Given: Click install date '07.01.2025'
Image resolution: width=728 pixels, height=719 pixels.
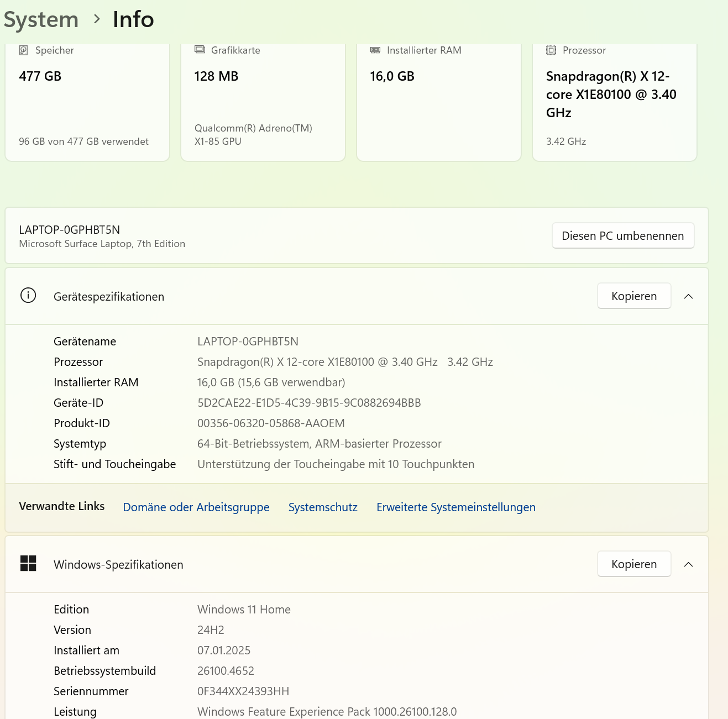Looking at the screenshot, I should click(224, 650).
